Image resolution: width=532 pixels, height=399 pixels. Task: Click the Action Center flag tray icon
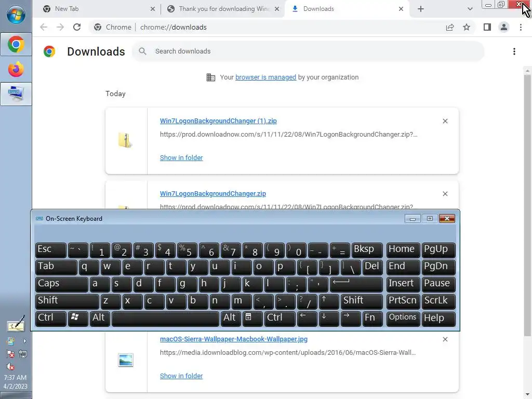click(x=10, y=354)
